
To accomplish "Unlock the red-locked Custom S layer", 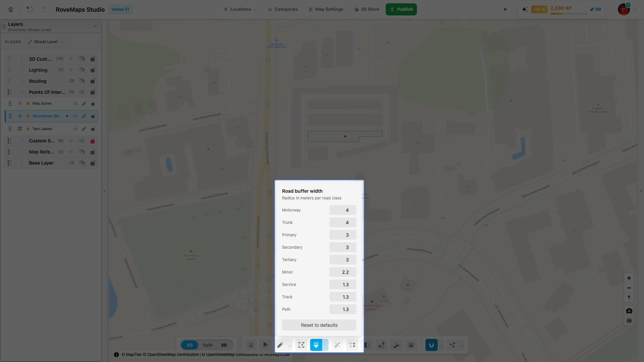I will coord(93,141).
